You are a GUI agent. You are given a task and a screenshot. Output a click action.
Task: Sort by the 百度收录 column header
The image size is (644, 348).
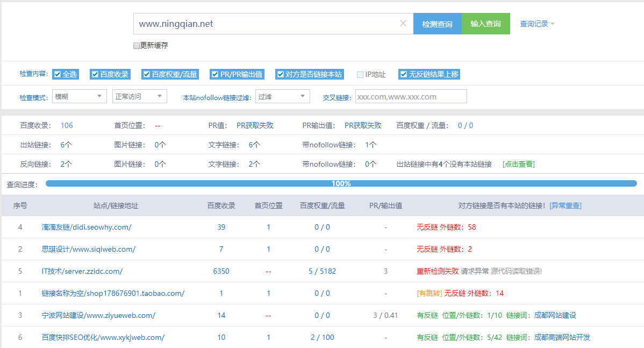coord(221,205)
